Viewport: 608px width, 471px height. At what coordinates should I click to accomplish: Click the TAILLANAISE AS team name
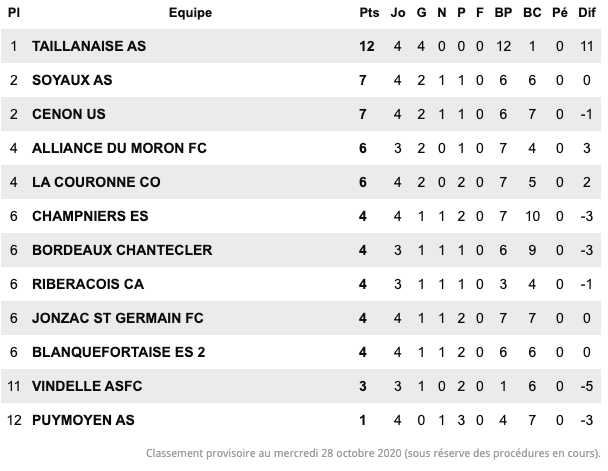point(89,46)
